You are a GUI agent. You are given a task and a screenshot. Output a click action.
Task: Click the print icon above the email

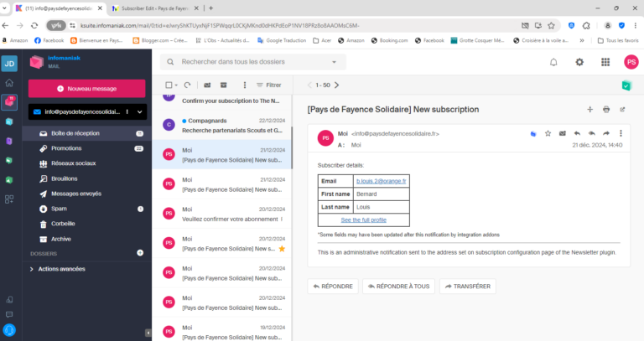pos(606,110)
